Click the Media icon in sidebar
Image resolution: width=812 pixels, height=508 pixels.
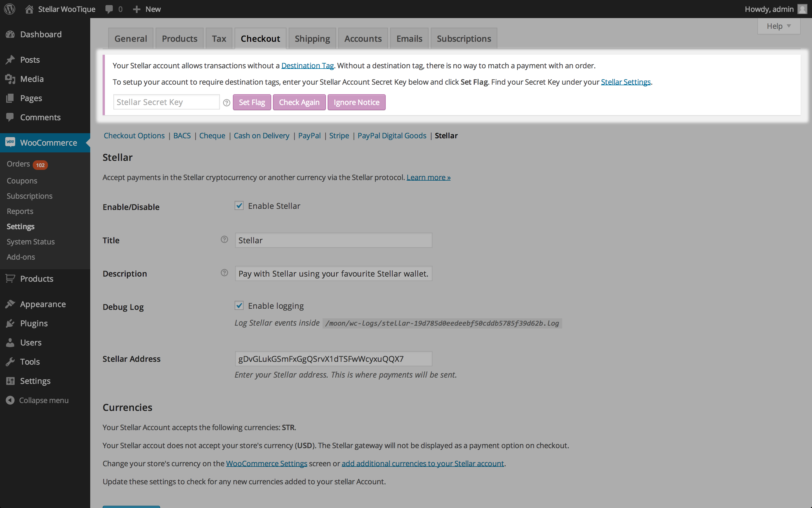pos(10,79)
